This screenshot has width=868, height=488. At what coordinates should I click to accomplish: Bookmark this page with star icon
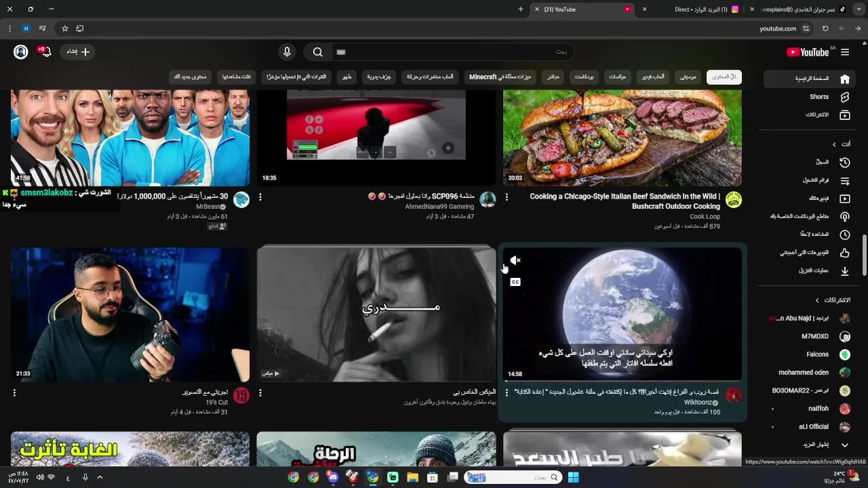tap(65, 28)
